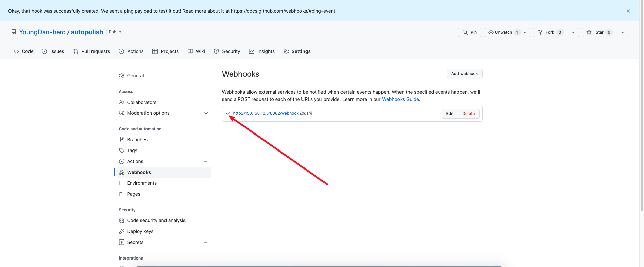Click the Issues circle icon
Image resolution: width=644 pixels, height=267 pixels.
point(44,51)
